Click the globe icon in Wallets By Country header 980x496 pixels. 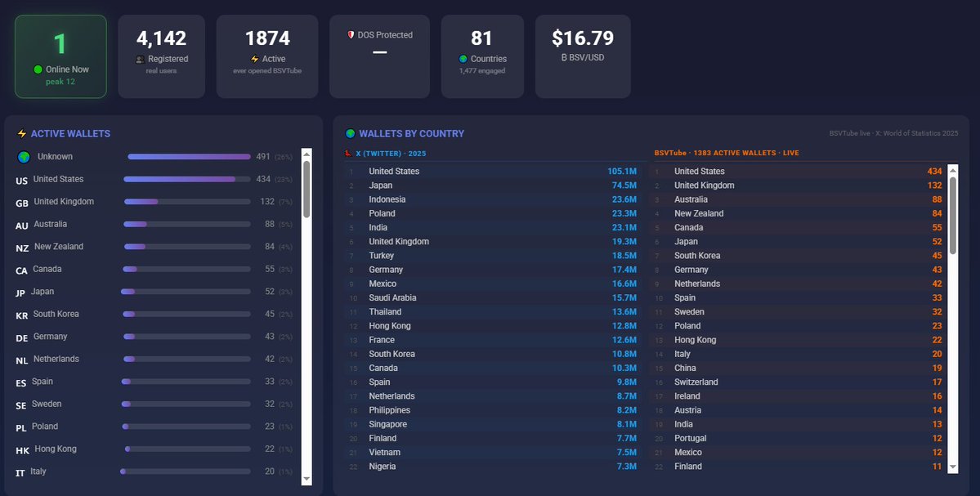click(350, 134)
